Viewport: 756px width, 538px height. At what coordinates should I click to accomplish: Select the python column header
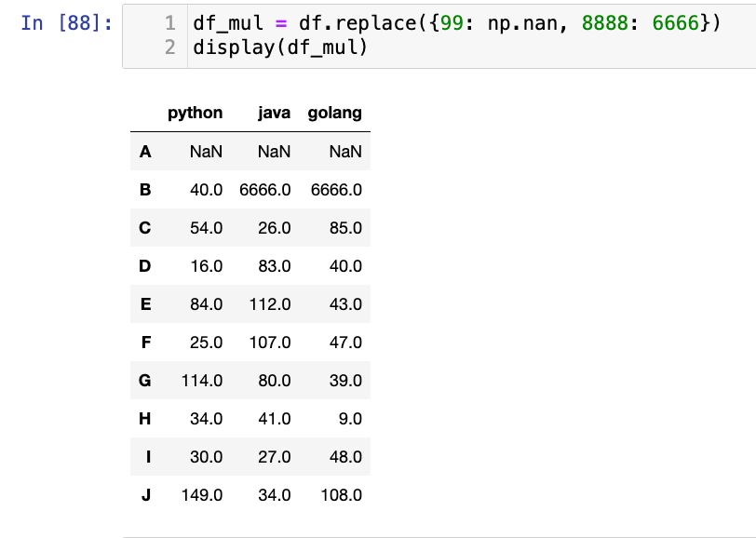195,113
